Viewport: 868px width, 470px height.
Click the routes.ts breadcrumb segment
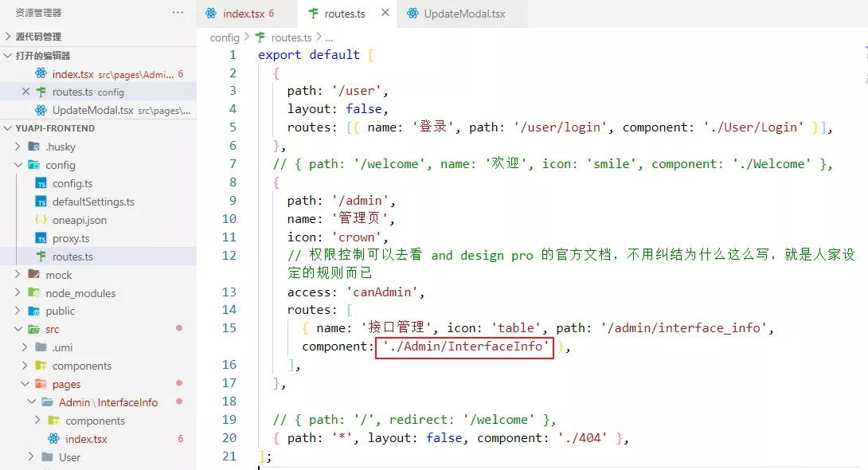coord(291,37)
